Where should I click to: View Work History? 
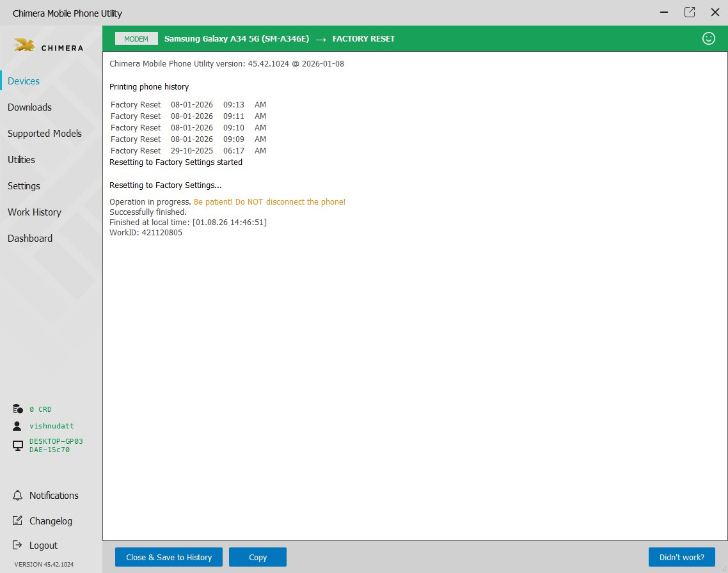[x=35, y=212]
